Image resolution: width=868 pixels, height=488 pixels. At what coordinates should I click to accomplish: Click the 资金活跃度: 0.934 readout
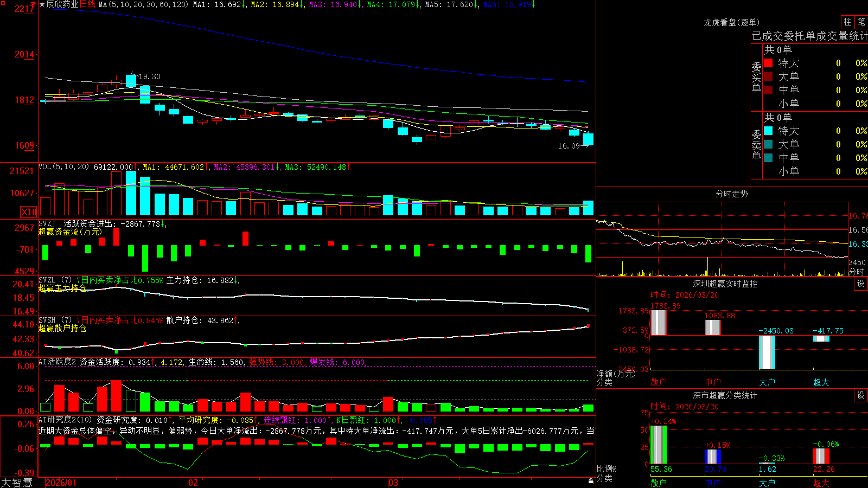point(116,362)
